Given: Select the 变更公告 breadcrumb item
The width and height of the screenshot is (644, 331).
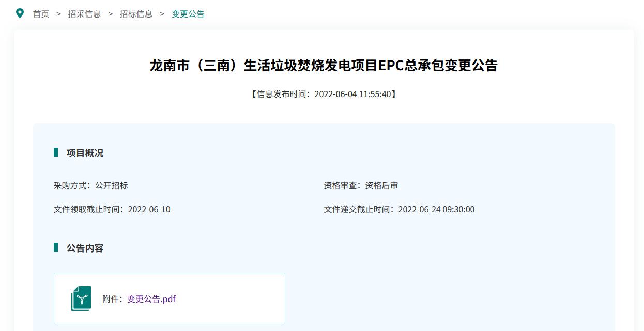Looking at the screenshot, I should 188,14.
